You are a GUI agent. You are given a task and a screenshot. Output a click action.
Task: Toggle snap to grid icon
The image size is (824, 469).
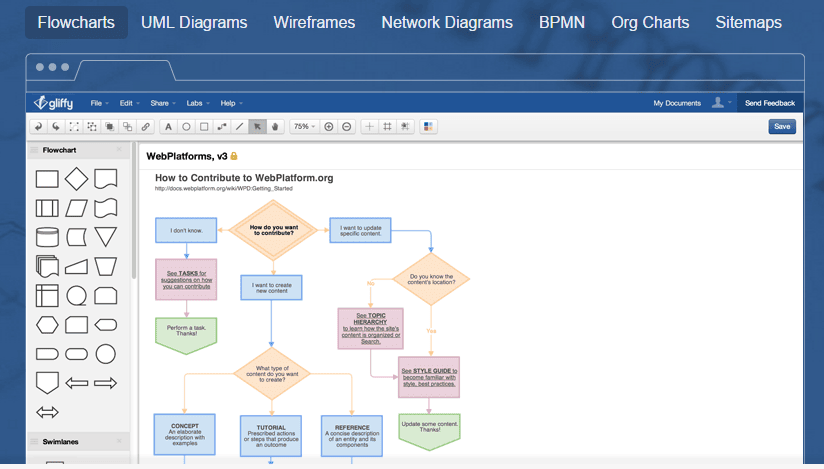pos(405,127)
